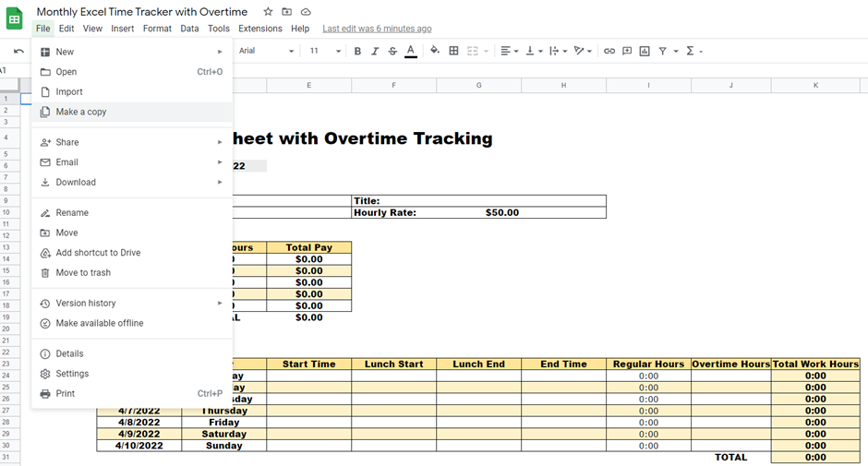
Task: Open the text color picker
Action: (x=410, y=51)
